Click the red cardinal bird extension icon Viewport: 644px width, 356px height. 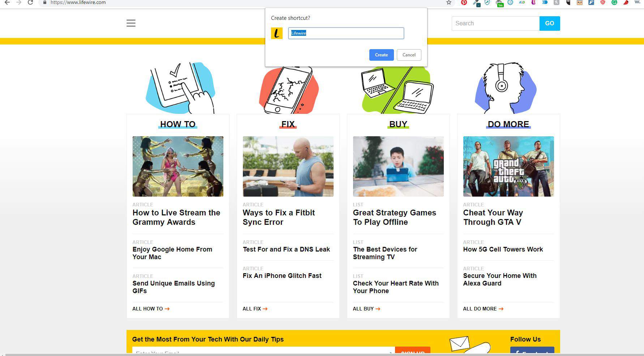click(626, 2)
